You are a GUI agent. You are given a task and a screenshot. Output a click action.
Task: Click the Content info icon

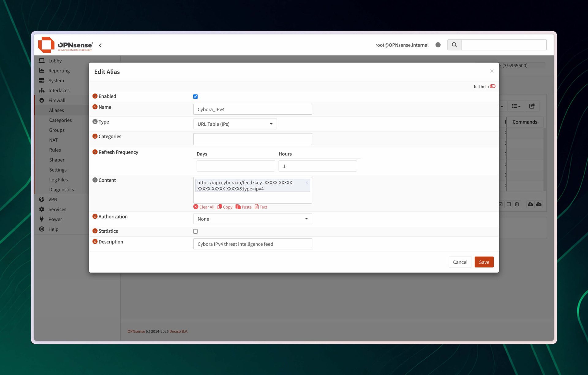coord(95,180)
